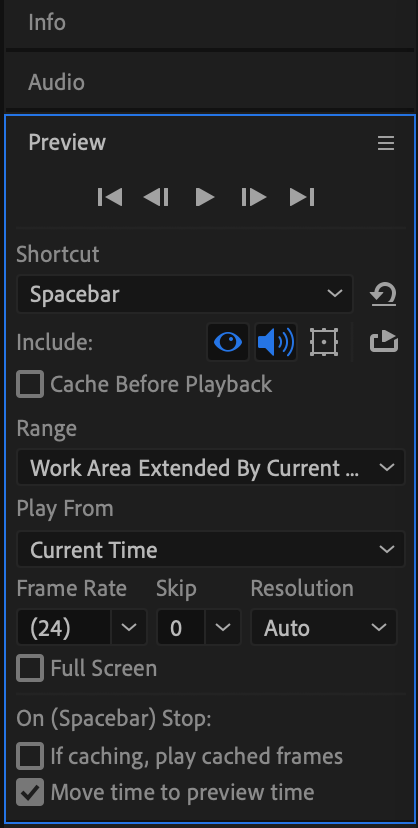
Task: Reset shortcut settings with the reset icon
Action: (383, 294)
